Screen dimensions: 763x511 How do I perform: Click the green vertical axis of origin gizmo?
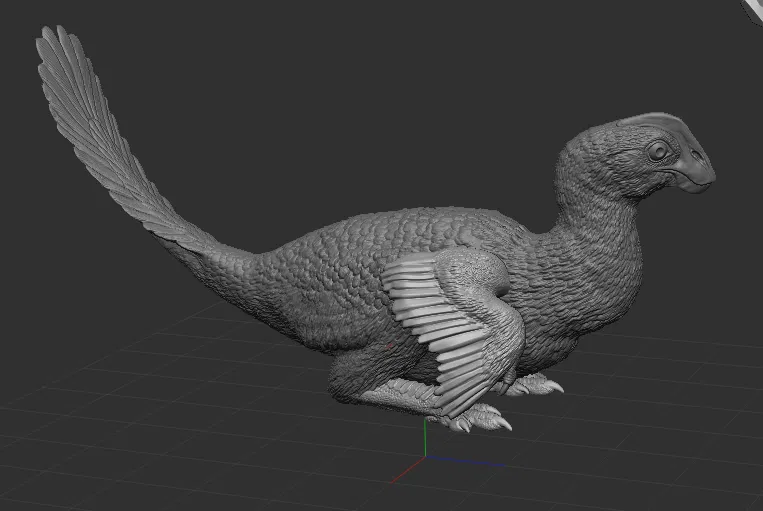point(425,437)
